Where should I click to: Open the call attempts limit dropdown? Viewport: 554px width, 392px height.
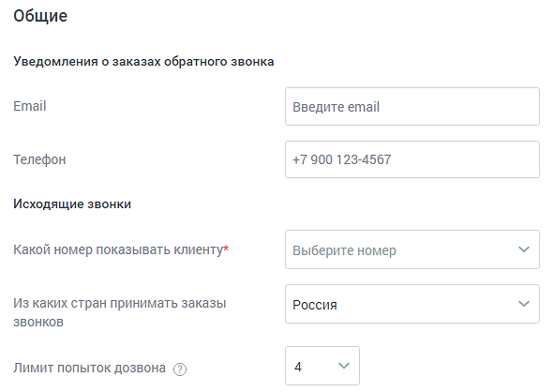322,366
